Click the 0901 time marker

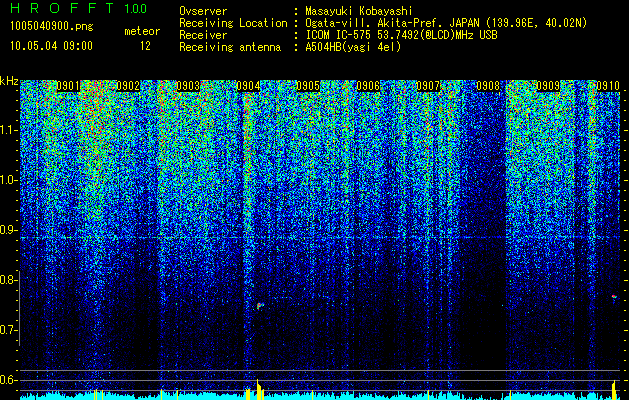click(68, 86)
